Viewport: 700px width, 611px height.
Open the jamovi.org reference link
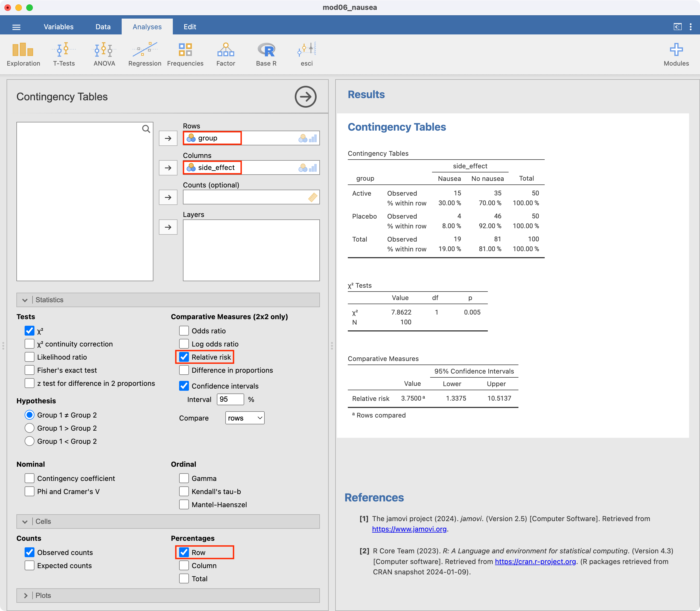pyautogui.click(x=409, y=529)
